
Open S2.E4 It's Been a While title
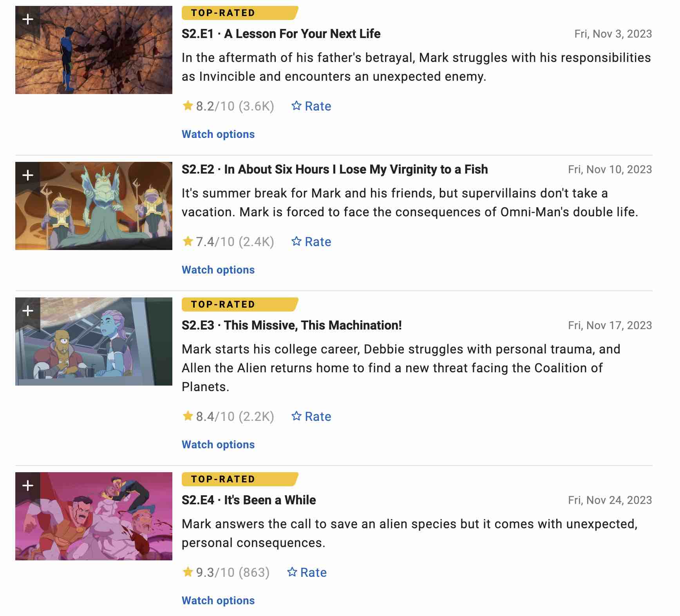(249, 500)
